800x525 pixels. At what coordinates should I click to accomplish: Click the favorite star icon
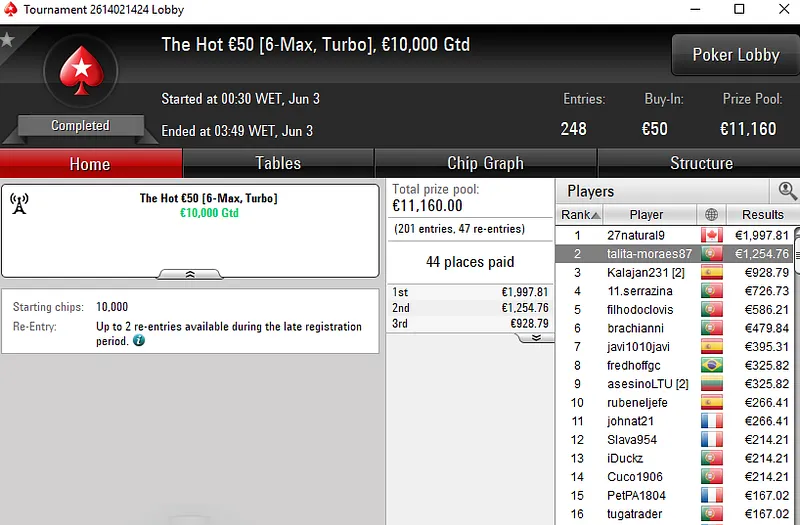[8, 41]
